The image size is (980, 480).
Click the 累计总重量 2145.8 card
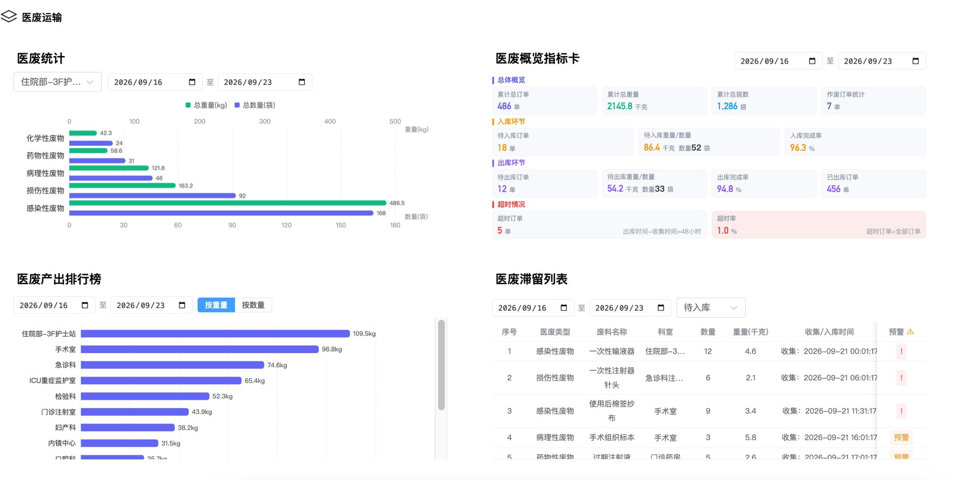point(654,101)
